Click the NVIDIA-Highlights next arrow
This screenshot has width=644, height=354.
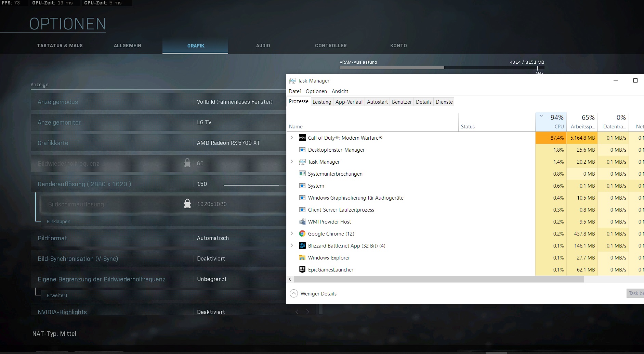307,312
